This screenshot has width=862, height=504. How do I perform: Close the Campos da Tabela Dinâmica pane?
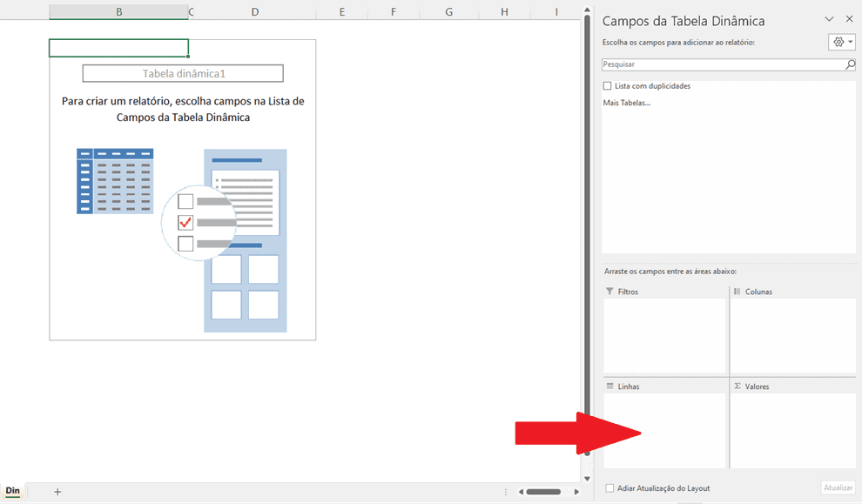[850, 19]
